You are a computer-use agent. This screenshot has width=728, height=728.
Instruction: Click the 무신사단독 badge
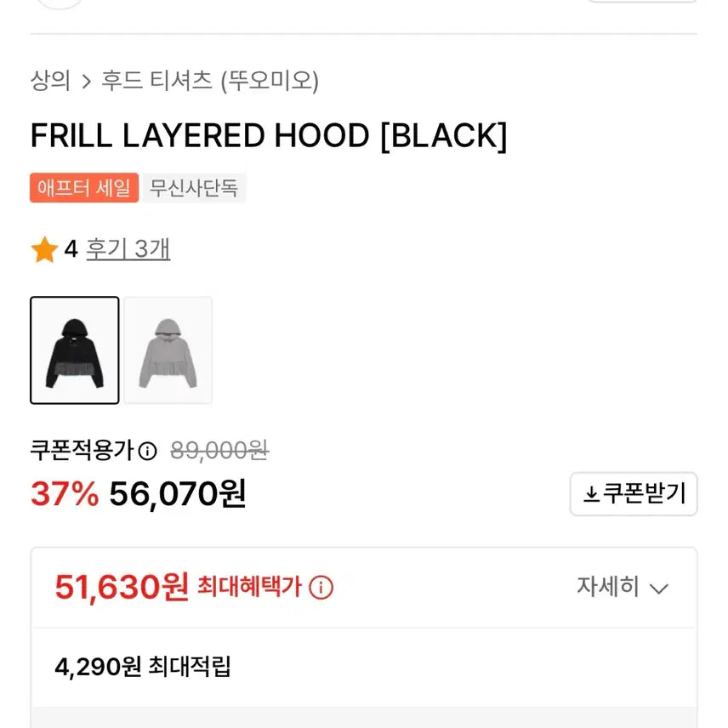pyautogui.click(x=195, y=188)
